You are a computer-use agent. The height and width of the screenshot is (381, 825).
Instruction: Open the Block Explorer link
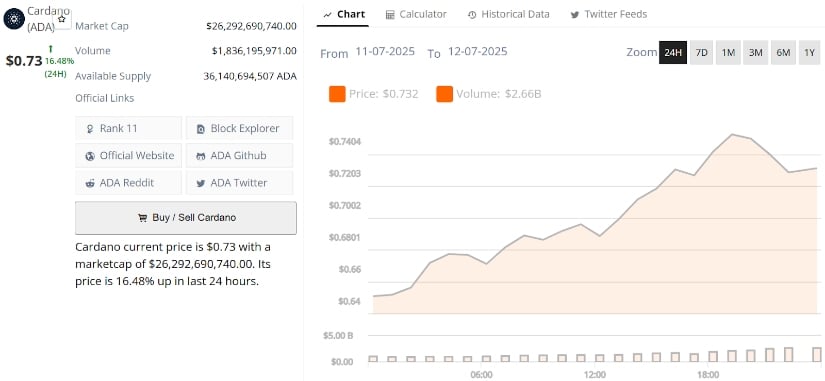239,128
